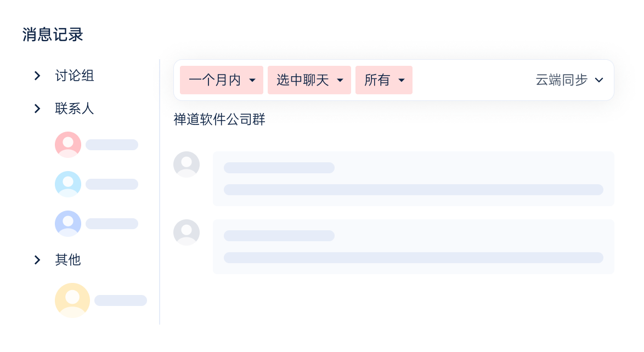Select 联系人 in the sidebar
644x352 pixels.
click(x=74, y=109)
